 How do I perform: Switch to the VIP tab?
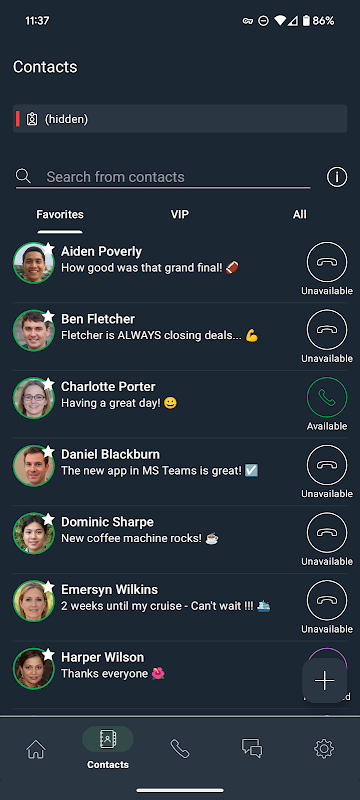(x=179, y=214)
